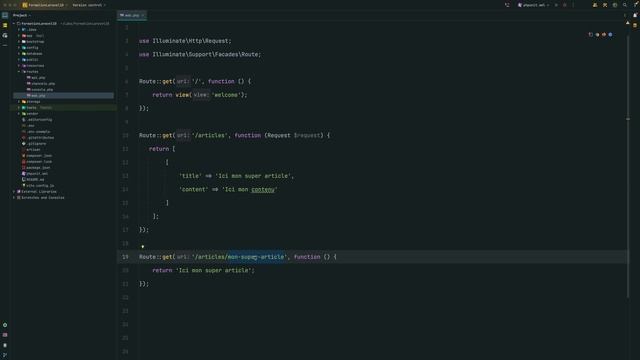Image resolution: width=640 pixels, height=360 pixels.
Task: Click the 'welcome' view string
Action: 226,95
